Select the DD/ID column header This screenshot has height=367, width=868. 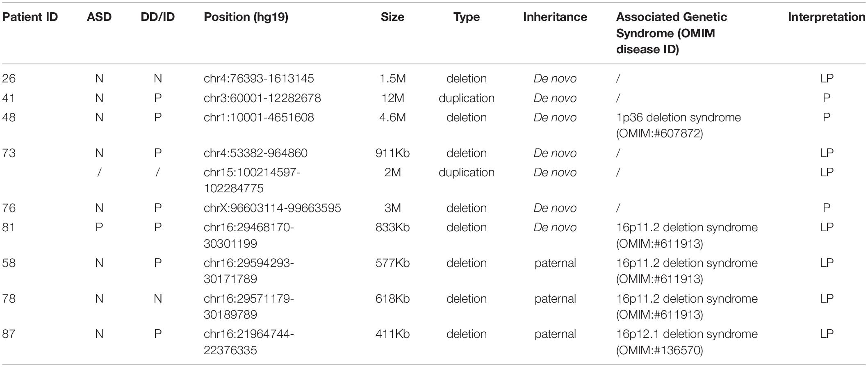(158, 17)
